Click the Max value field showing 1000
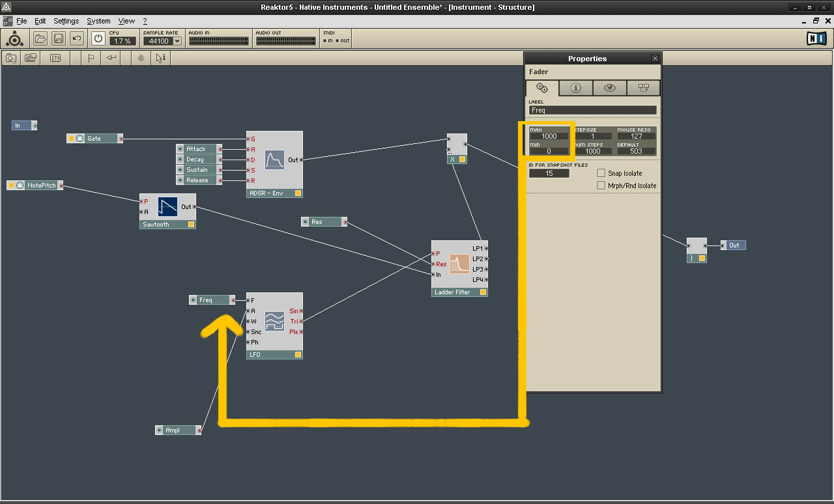834x504 pixels. point(549,136)
